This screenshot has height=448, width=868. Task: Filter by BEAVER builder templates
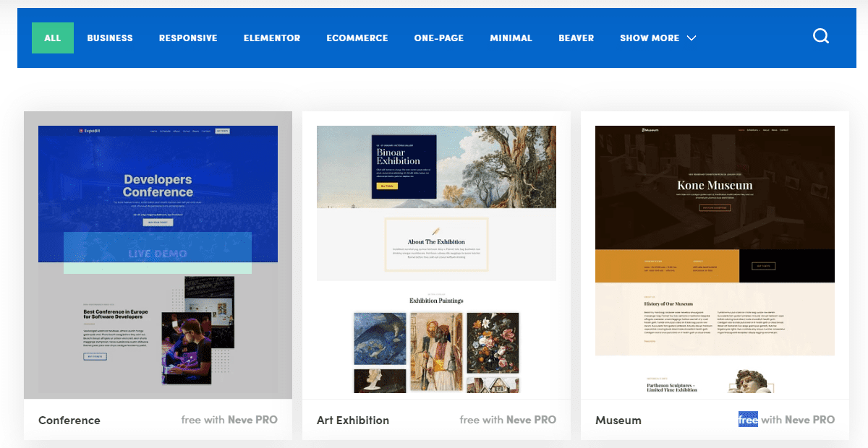tap(576, 38)
